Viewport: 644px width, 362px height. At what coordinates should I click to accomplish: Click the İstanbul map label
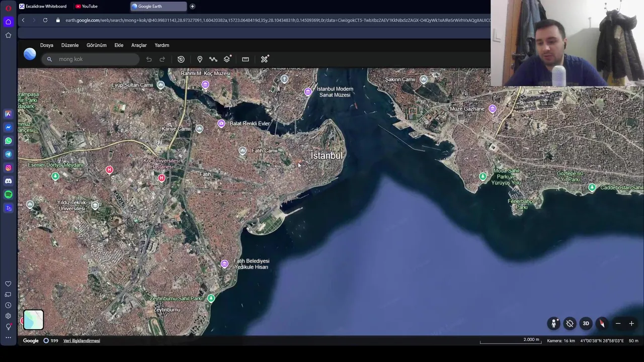(327, 156)
